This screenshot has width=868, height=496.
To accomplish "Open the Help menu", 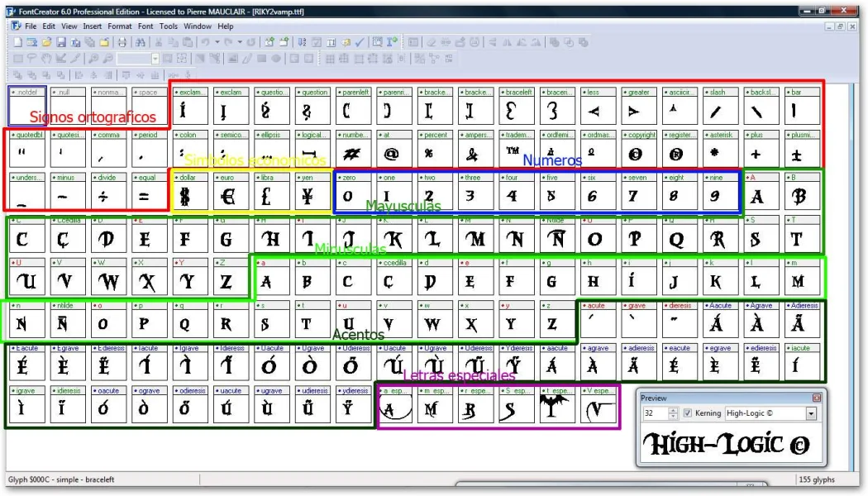I will pos(226,26).
